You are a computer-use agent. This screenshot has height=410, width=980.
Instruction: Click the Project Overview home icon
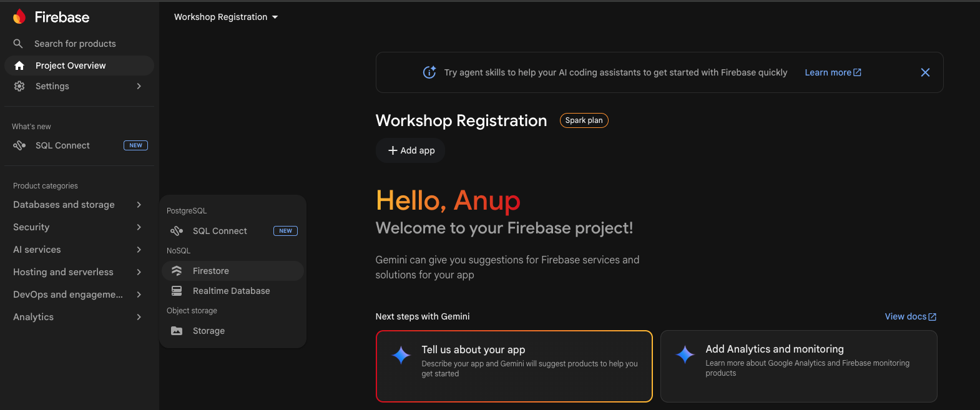(19, 66)
